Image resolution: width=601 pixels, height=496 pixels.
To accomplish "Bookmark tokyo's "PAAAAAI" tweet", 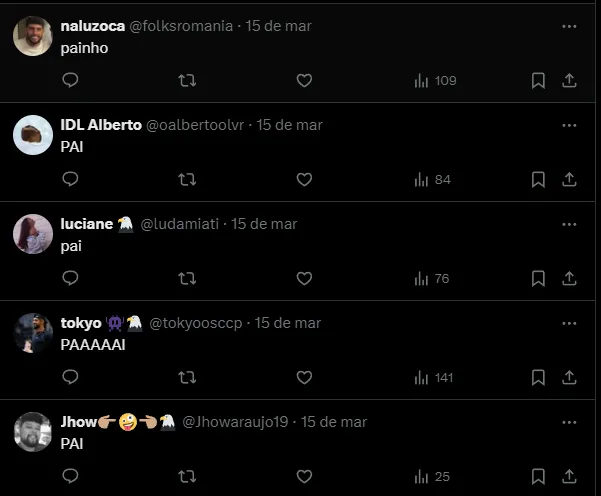I will click(x=538, y=377).
